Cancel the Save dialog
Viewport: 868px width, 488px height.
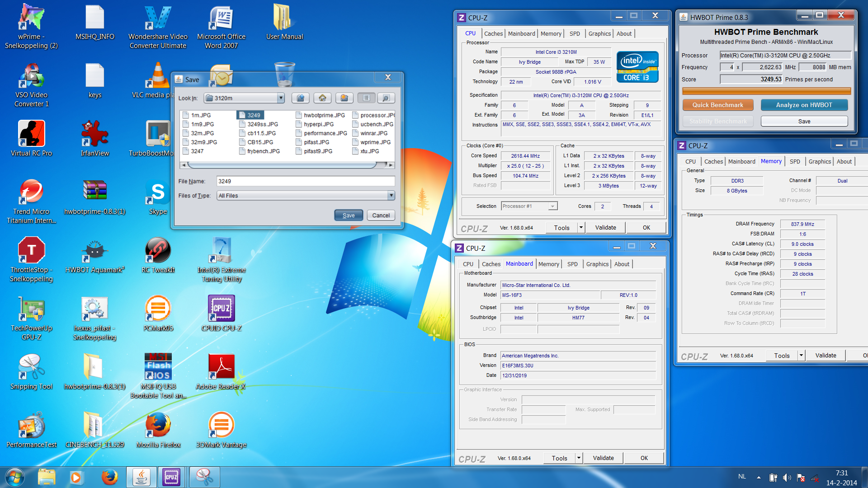point(381,216)
